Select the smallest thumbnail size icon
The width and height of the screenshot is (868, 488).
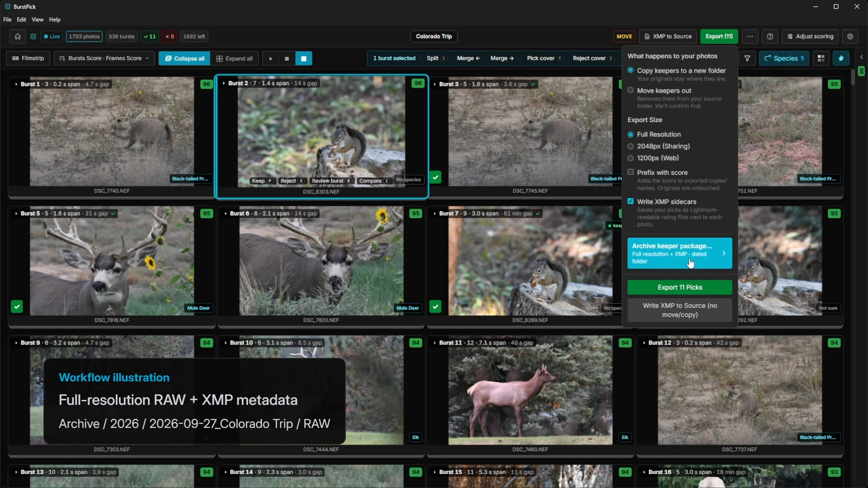pos(270,59)
